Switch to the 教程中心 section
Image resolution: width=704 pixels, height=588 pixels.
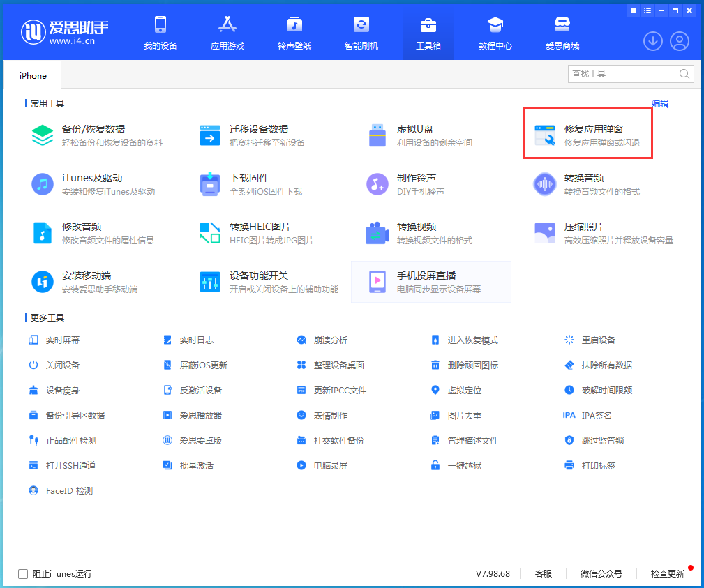(495, 31)
